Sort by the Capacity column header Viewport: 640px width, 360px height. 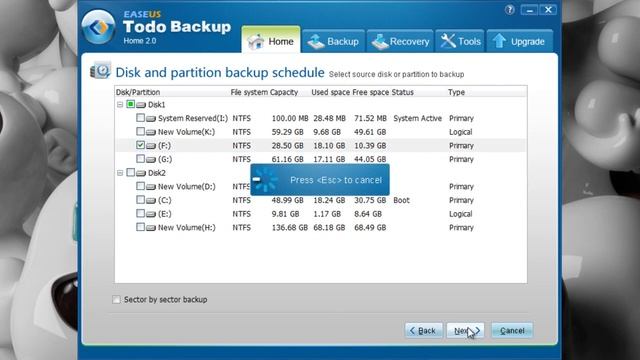click(284, 92)
